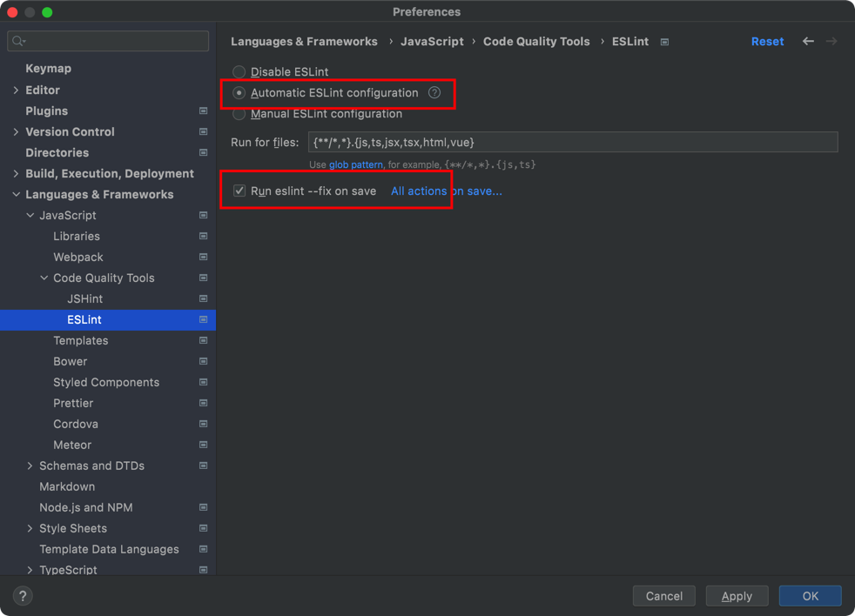Select Manual ESLint configuration radio button
Screen dimensions: 855x616
coord(239,114)
